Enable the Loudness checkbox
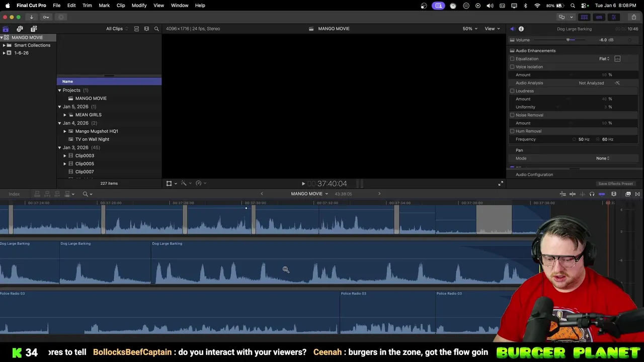The height and width of the screenshot is (362, 644). tap(512, 91)
